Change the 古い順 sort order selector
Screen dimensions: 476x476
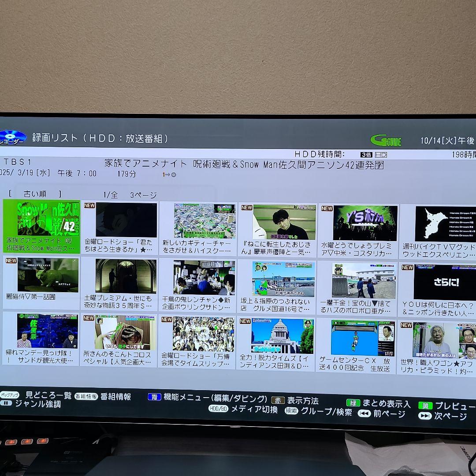(x=35, y=193)
